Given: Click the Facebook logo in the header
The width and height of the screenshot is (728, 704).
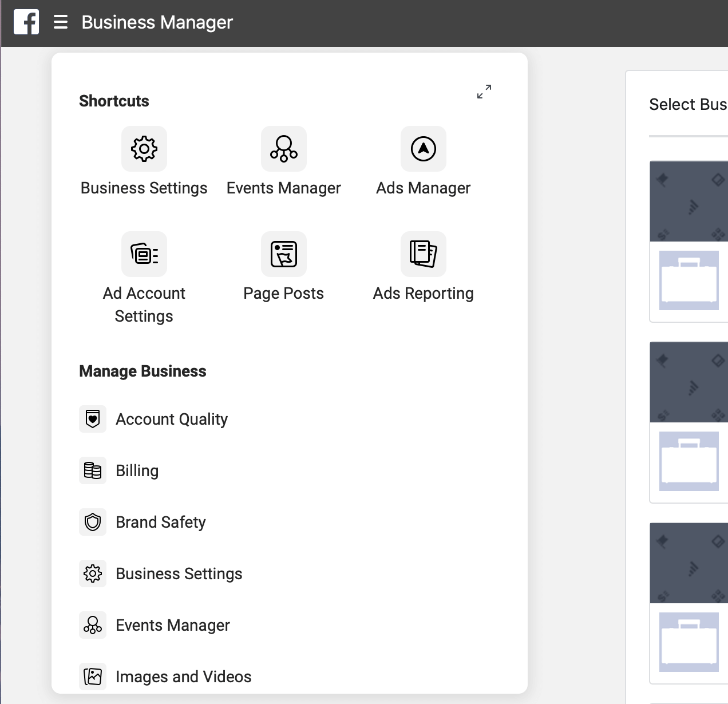Looking at the screenshot, I should pos(26,22).
